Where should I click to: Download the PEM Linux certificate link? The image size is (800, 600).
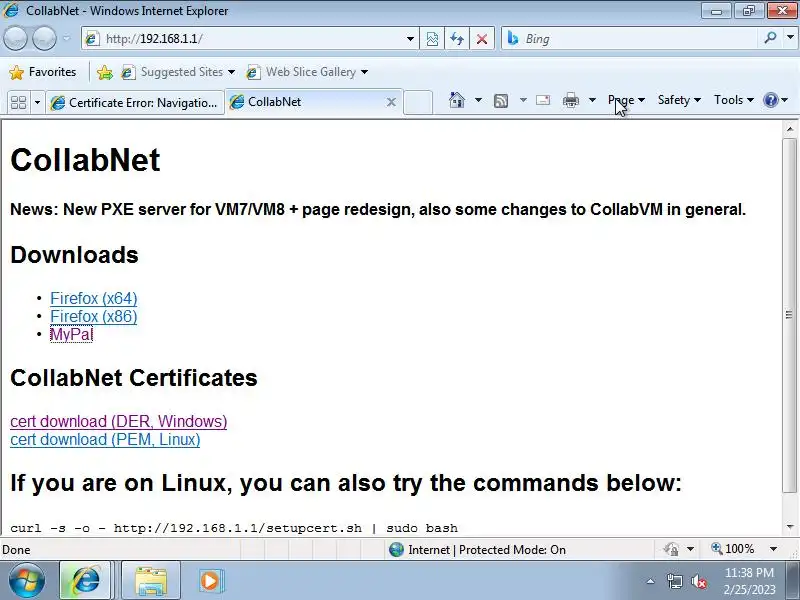(x=105, y=440)
